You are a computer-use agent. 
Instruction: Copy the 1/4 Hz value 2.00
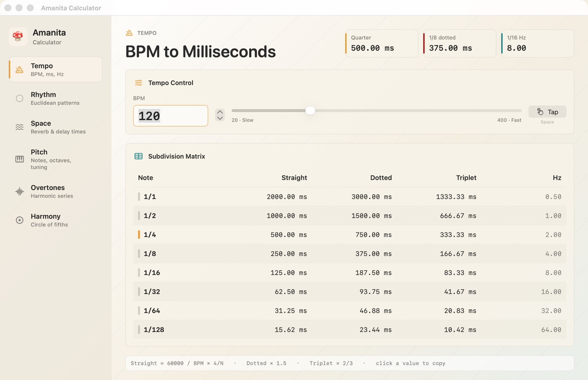553,235
